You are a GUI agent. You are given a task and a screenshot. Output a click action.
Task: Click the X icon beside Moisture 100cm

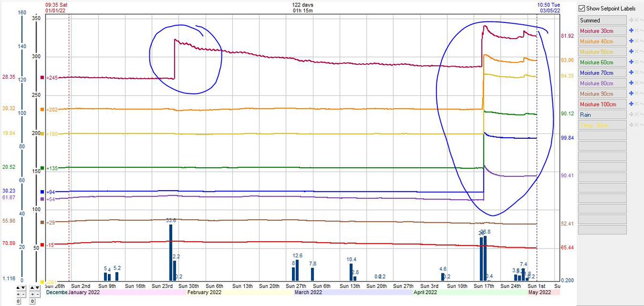tap(636, 104)
